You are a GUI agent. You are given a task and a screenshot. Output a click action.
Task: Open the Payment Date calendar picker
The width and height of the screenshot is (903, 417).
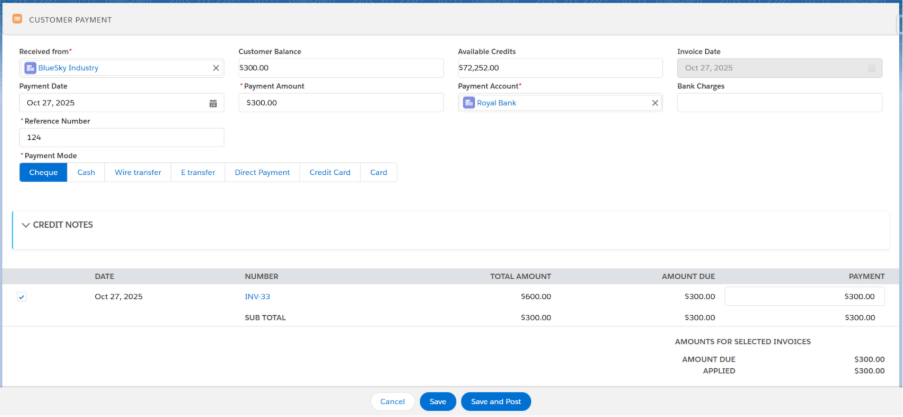point(213,103)
